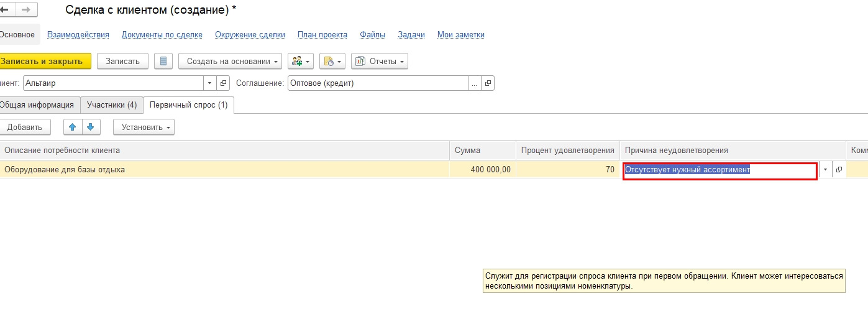Open the document with clock icon dropdown
This screenshot has width=868, height=311.
coord(332,61)
